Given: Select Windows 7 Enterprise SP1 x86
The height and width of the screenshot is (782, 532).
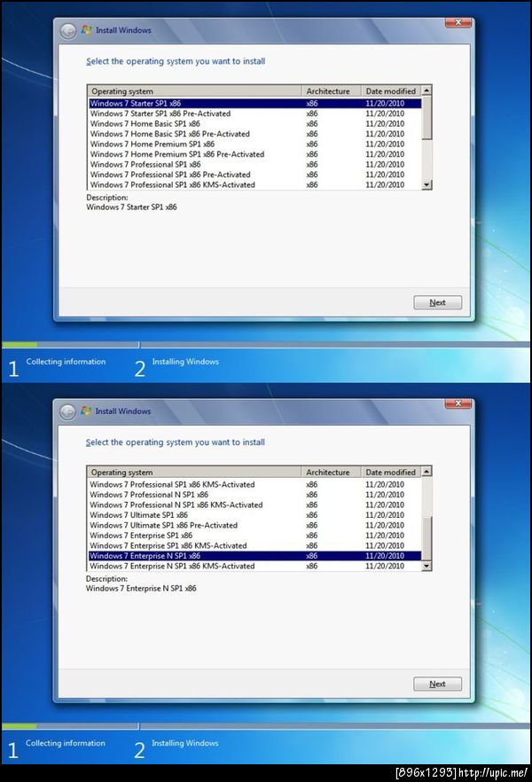Looking at the screenshot, I should pos(254,536).
